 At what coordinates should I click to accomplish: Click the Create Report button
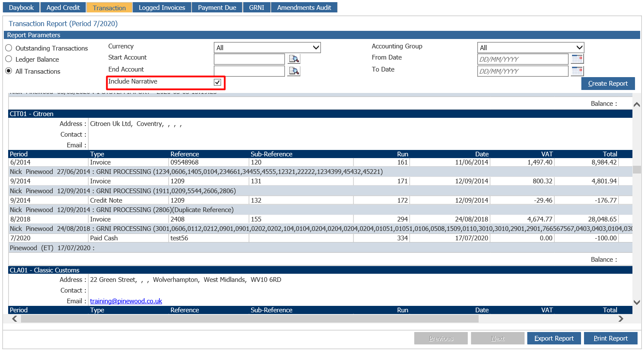point(608,83)
